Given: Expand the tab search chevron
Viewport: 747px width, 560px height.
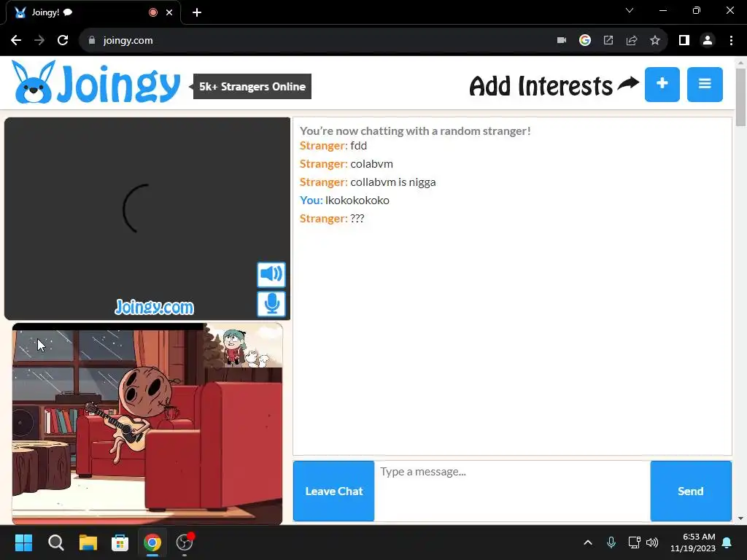Looking at the screenshot, I should point(630,10).
